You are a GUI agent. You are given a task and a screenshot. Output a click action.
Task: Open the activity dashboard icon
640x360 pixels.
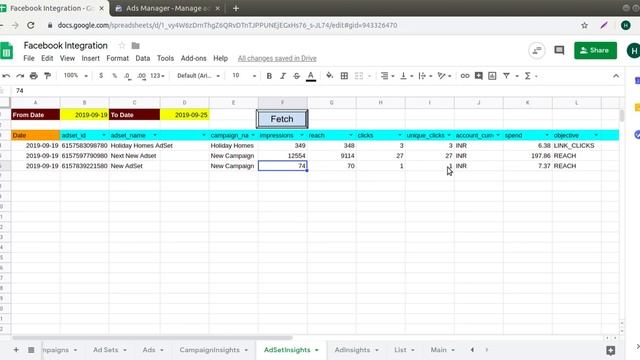(536, 51)
